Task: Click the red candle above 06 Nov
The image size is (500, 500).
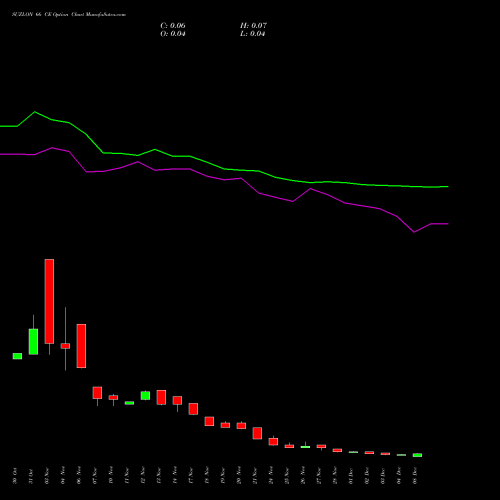Action: (81, 346)
